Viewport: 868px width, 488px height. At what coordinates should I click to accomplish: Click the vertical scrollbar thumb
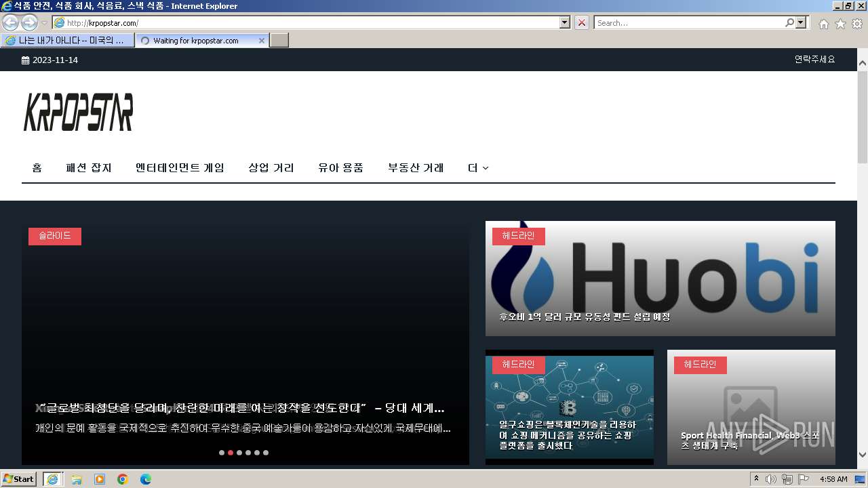coord(863,116)
